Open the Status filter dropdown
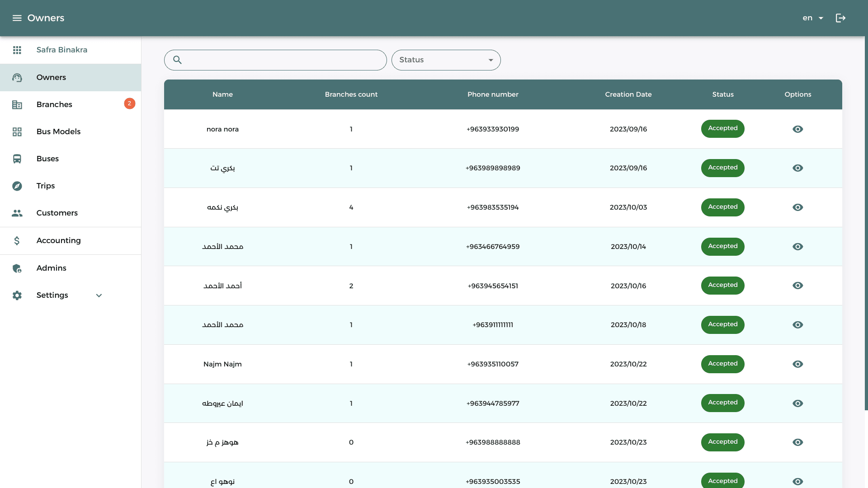The image size is (868, 488). (446, 60)
